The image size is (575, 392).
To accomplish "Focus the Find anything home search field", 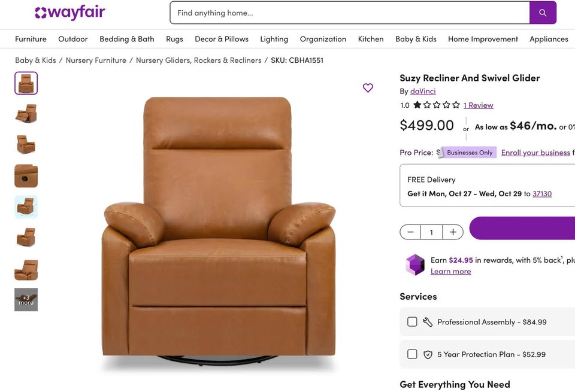I will [x=350, y=13].
